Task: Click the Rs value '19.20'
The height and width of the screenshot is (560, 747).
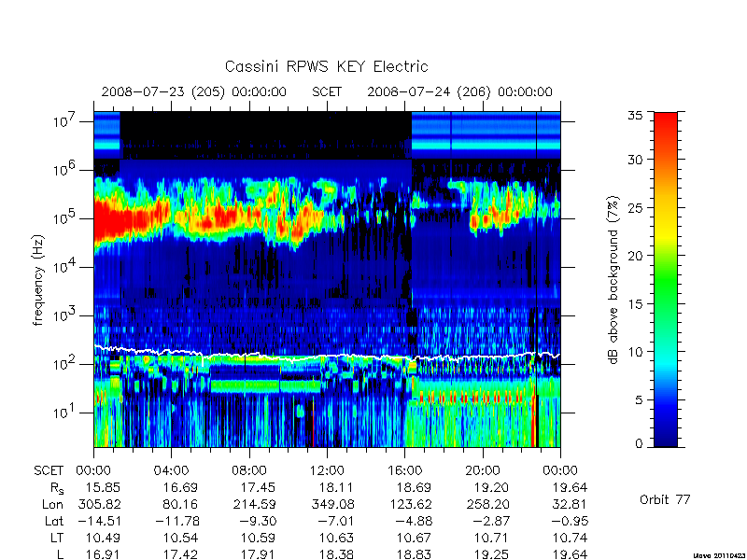Action: pos(491,487)
